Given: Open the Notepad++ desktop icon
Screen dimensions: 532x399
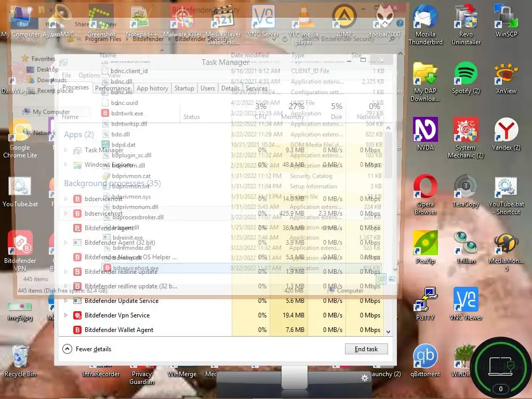Looking at the screenshot, I should [x=141, y=21].
